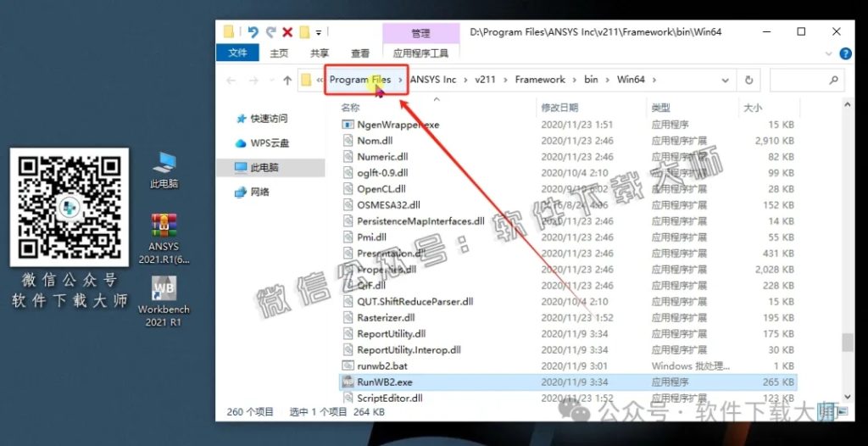The height and width of the screenshot is (446, 868).
Task: Select 此电脑 desktop icon
Action: (x=164, y=170)
